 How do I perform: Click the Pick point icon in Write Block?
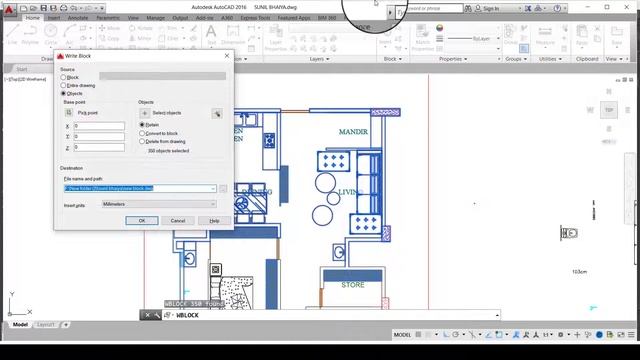click(69, 113)
